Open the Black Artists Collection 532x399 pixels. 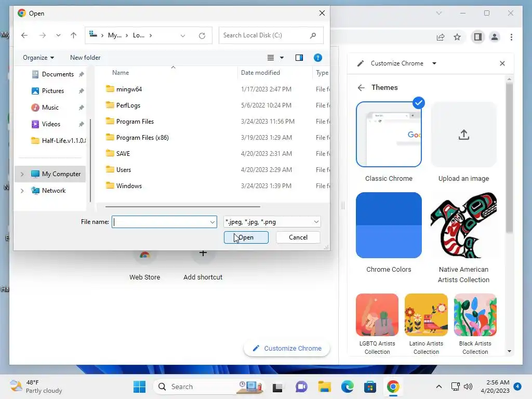click(475, 315)
